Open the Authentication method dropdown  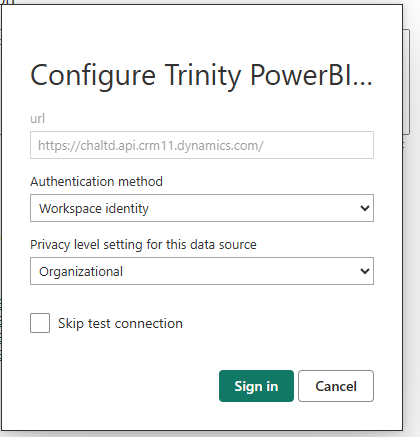(202, 208)
